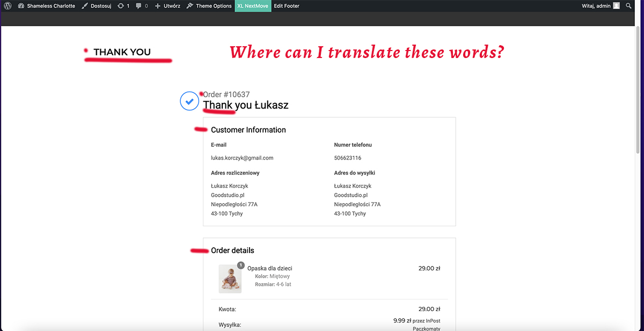Click the blue order confirmed checkmark
The width and height of the screenshot is (644, 331).
pyautogui.click(x=189, y=101)
